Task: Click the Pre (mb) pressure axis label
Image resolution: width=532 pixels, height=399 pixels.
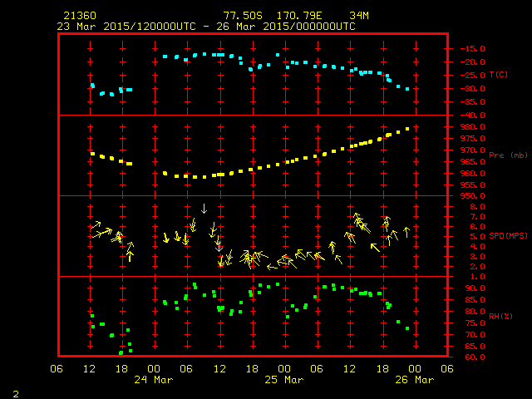Action: tap(508, 155)
